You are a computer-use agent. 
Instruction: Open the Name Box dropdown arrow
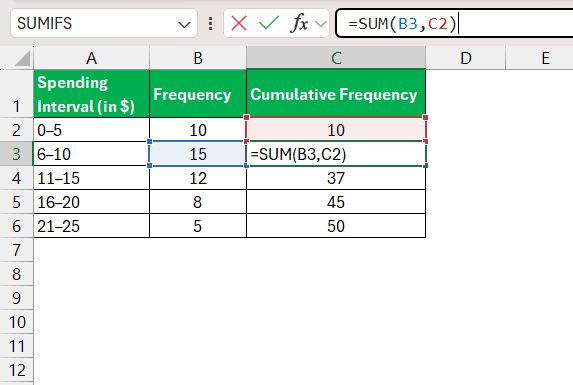(184, 24)
